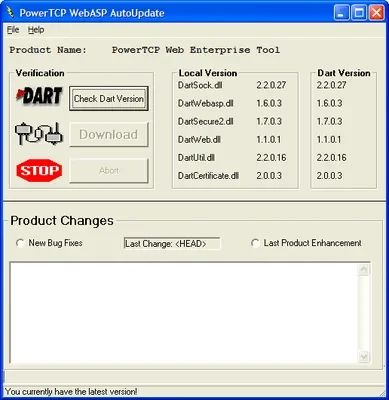The height and width of the screenshot is (400, 389).
Task: Click the changes scrollbar down arrow
Action: [x=364, y=357]
